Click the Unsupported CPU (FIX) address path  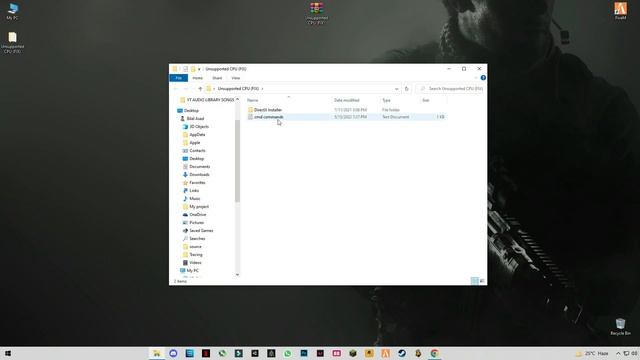[x=238, y=89]
